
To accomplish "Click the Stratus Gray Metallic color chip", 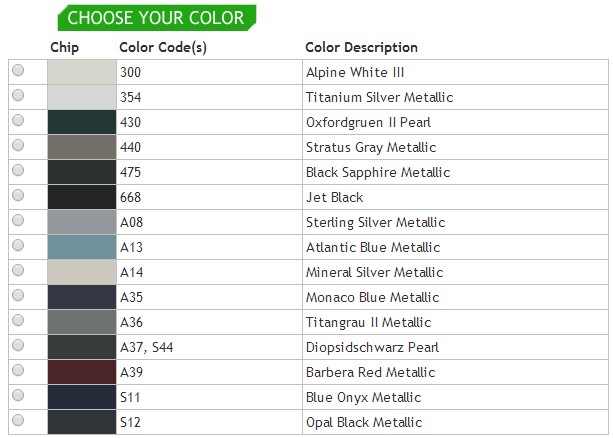I will pyautogui.click(x=82, y=147).
